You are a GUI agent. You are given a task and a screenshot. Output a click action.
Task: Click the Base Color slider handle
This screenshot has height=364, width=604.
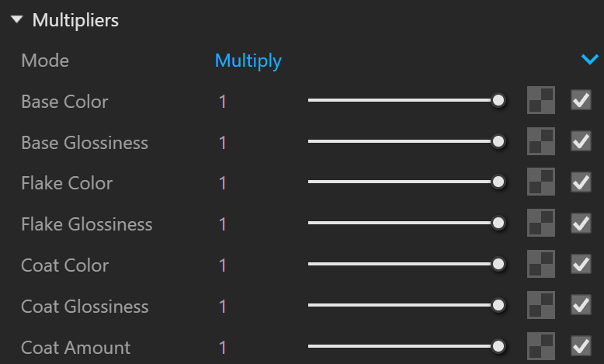coord(498,101)
